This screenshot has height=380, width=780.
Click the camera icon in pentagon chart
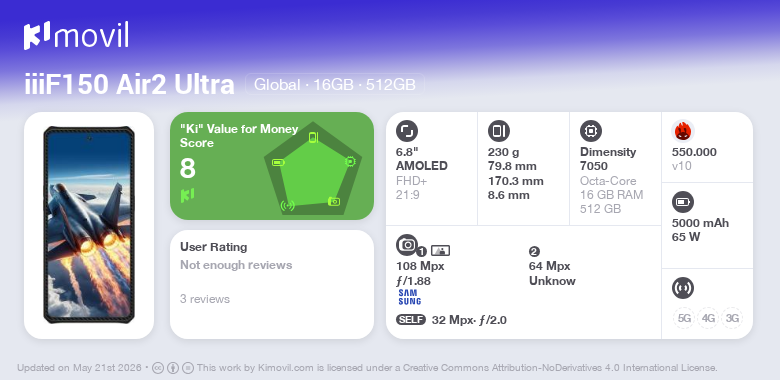point(334,201)
